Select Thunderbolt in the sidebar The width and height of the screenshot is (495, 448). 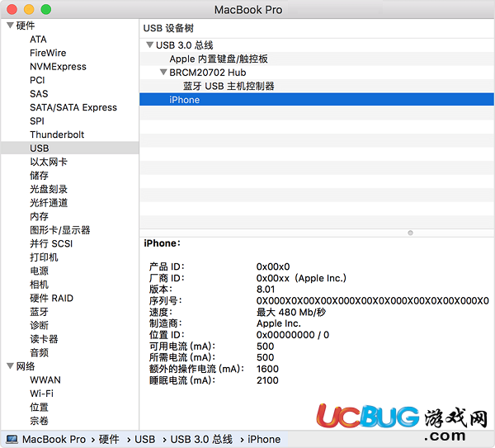[57, 134]
